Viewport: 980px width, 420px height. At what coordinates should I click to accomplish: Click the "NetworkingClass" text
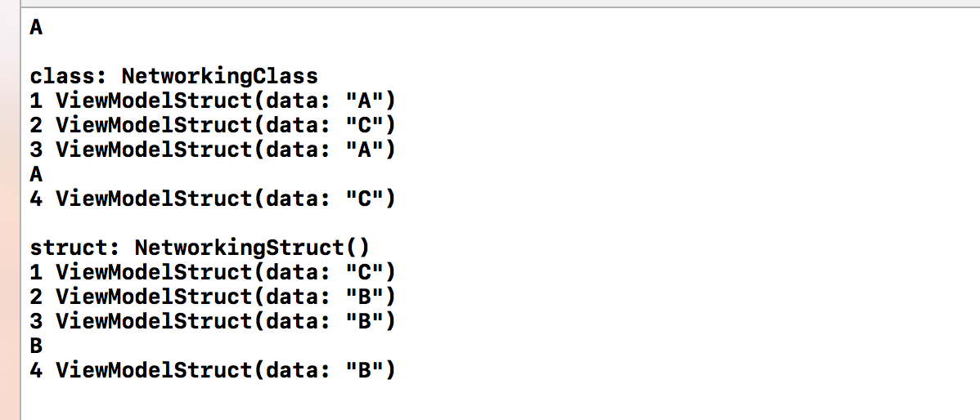(x=219, y=77)
